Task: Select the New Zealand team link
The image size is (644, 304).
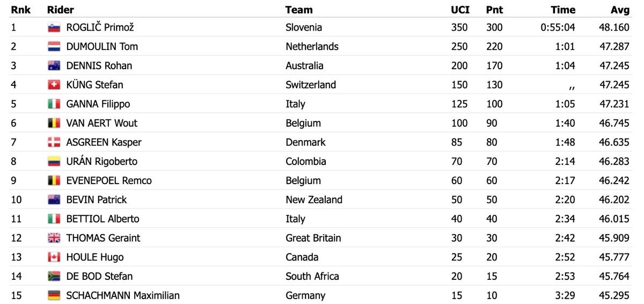Action: (314, 200)
